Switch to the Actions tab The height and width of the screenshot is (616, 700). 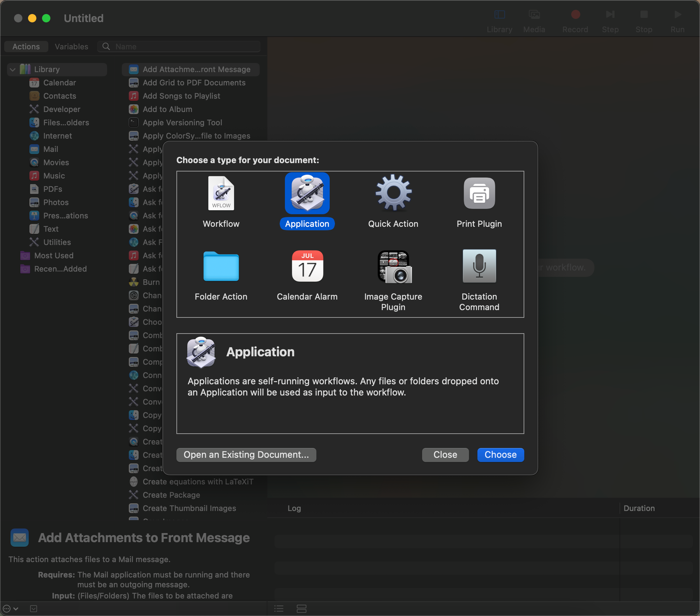(26, 47)
